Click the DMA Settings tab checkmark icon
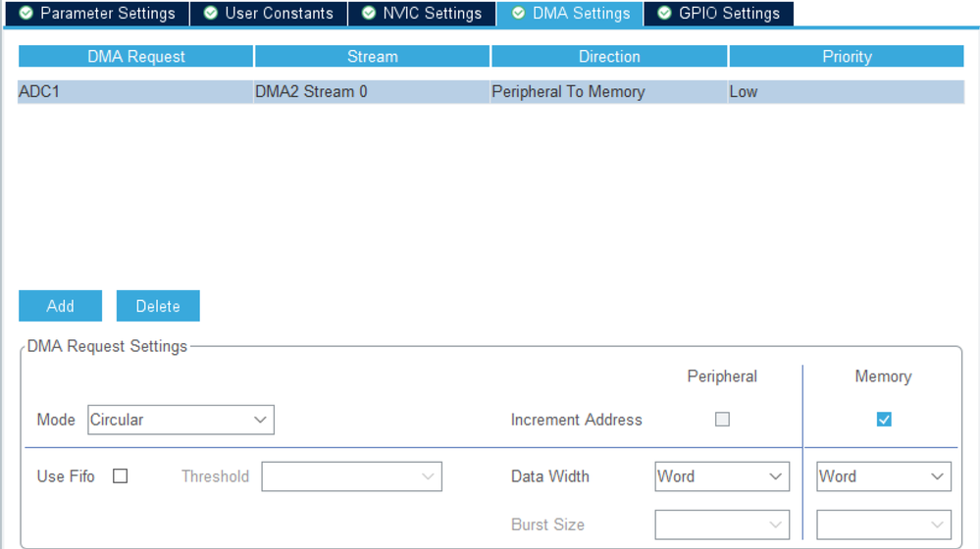This screenshot has width=980, height=549. [x=518, y=13]
